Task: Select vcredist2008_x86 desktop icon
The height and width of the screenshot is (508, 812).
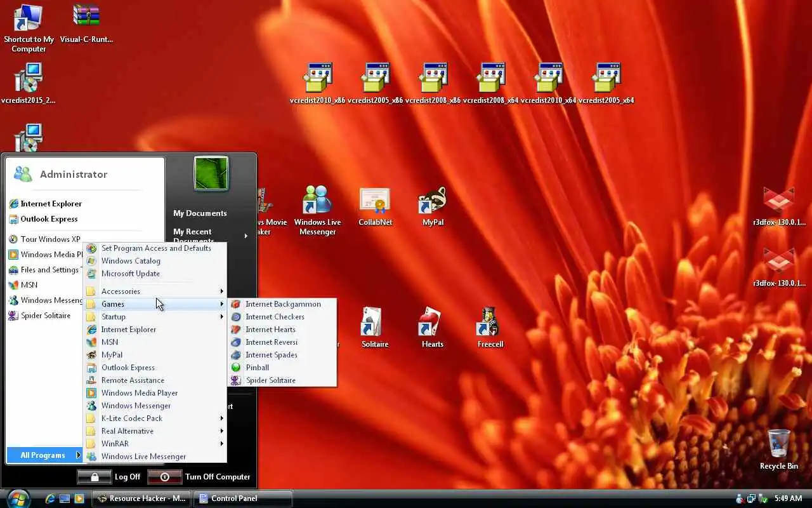Action: tap(433, 84)
